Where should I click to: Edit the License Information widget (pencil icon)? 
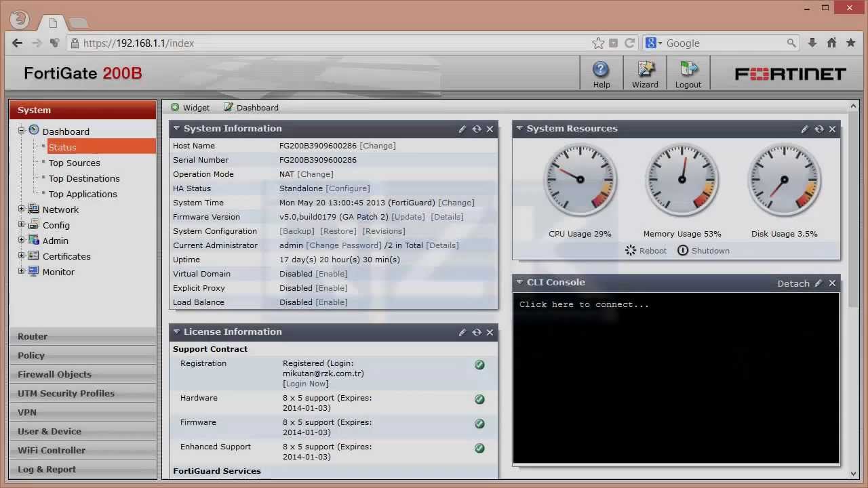(462, 332)
